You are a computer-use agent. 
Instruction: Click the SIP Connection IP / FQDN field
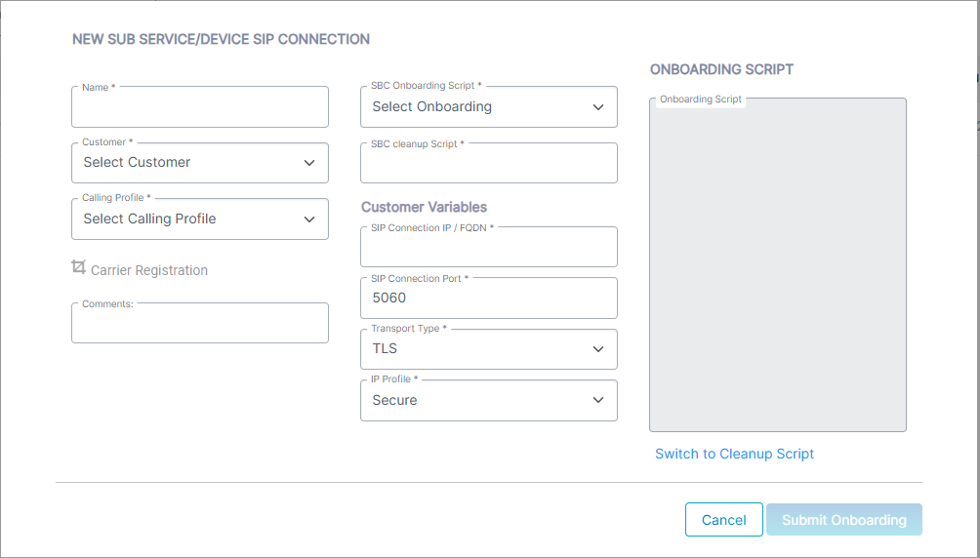(489, 247)
